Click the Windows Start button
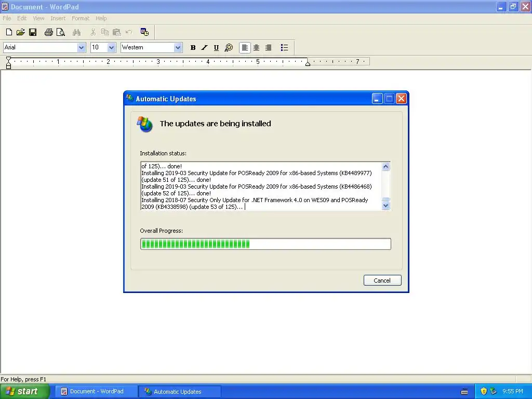This screenshot has width=532, height=399. (x=25, y=392)
